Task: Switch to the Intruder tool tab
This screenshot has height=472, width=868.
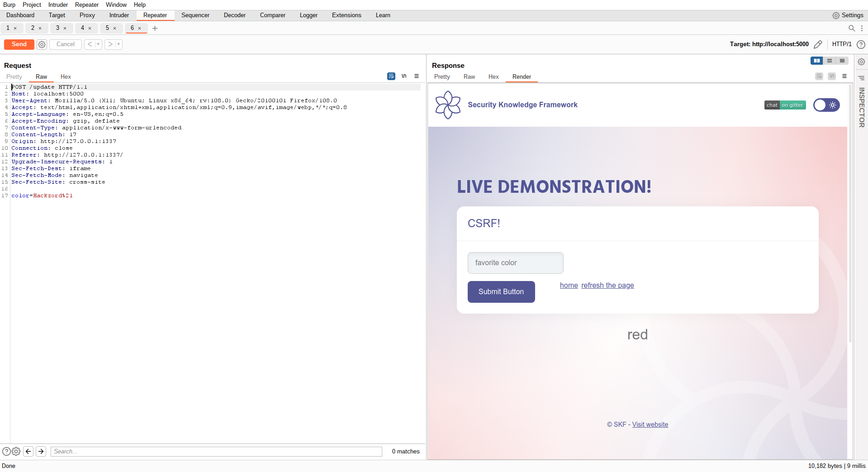Action: point(119,15)
